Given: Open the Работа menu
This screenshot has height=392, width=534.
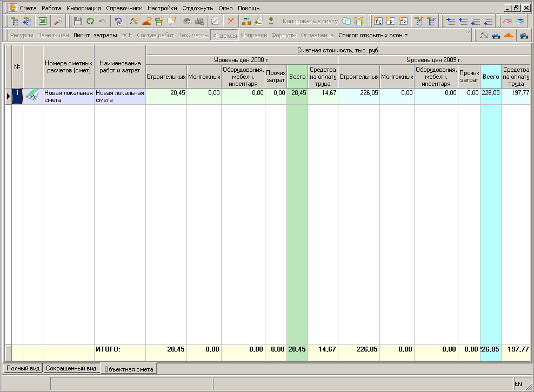Looking at the screenshot, I should click(51, 8).
